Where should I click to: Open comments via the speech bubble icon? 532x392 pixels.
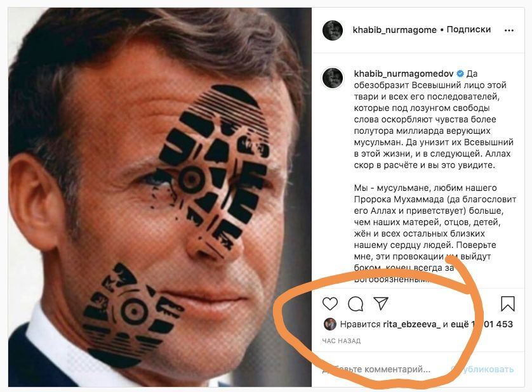(356, 304)
